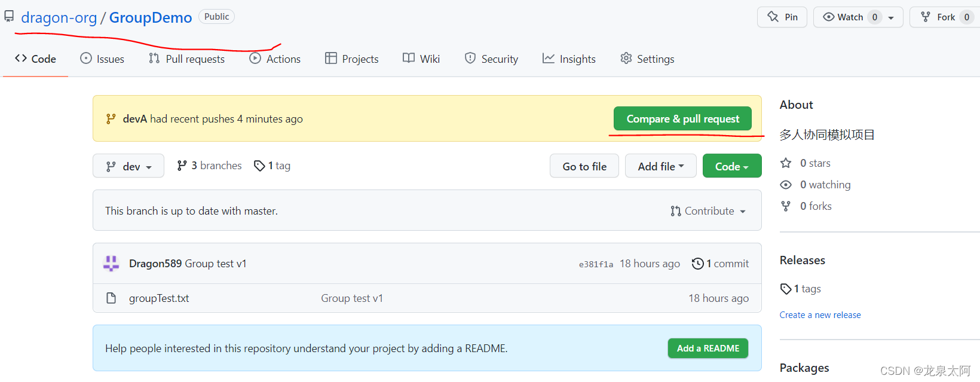Click the Dragon589 avatar icon
The width and height of the screenshot is (980, 382).
coord(111,264)
